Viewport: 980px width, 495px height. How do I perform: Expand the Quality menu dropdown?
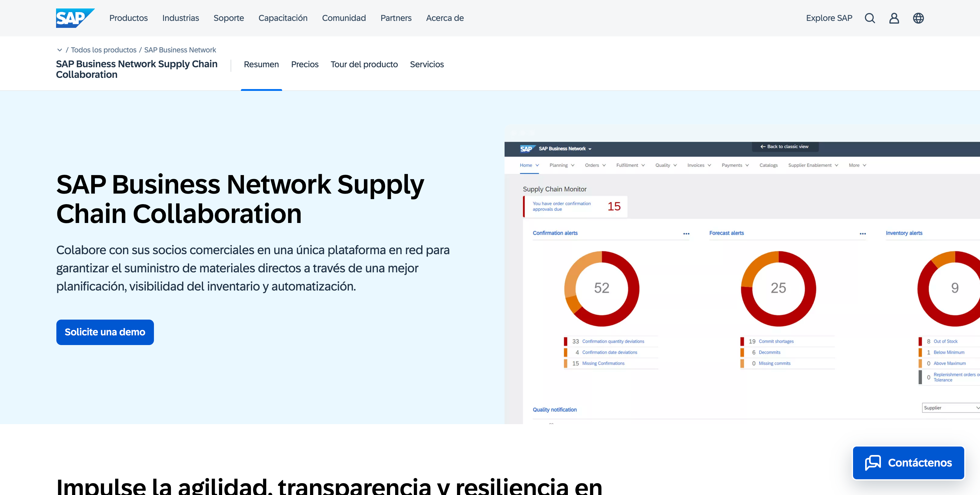pos(675,165)
